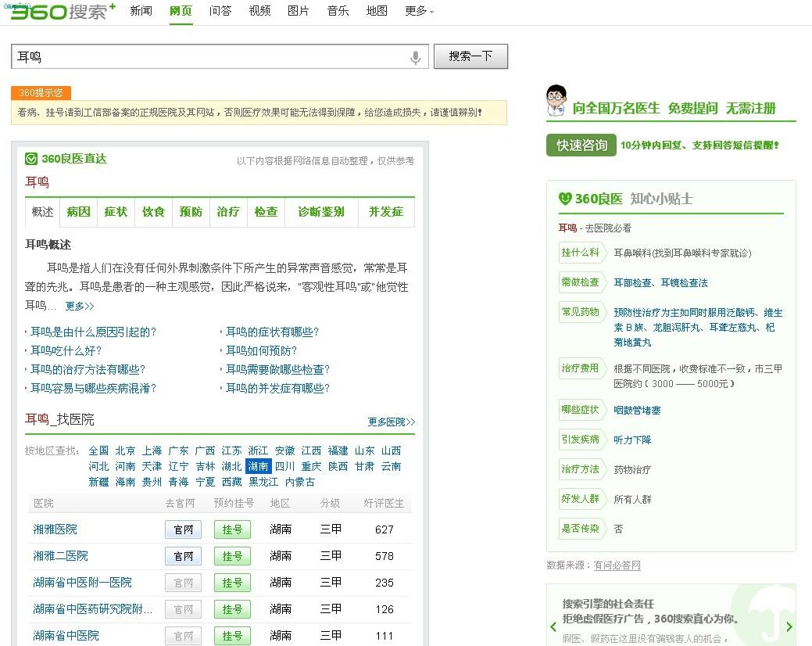Click the 360搜索 logo
The width and height of the screenshot is (812, 646).
63,11
